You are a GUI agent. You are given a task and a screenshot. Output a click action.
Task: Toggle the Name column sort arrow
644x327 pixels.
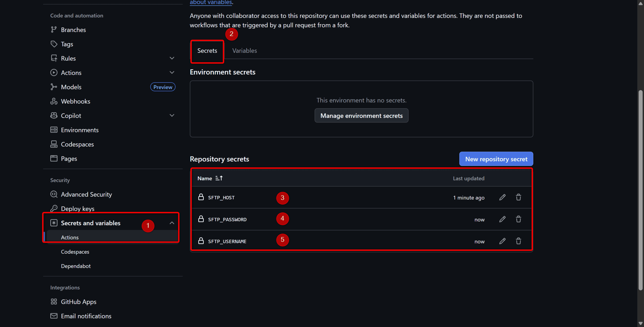pyautogui.click(x=219, y=178)
